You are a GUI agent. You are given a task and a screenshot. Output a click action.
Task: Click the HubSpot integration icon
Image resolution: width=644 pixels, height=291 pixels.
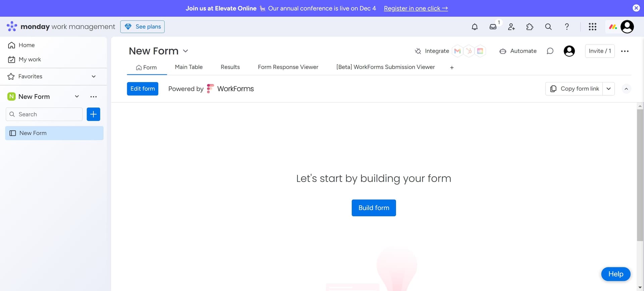469,51
